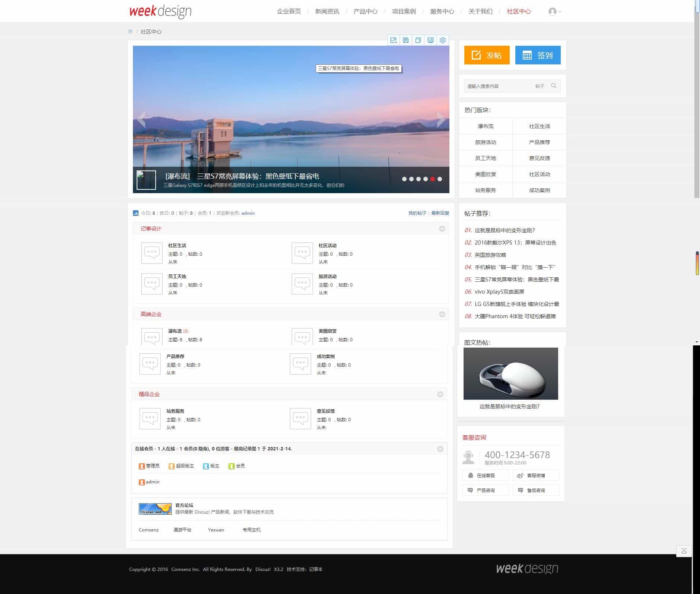Screen dimensions: 700x594
Task: Click the carousel next arrow
Action: (441, 119)
